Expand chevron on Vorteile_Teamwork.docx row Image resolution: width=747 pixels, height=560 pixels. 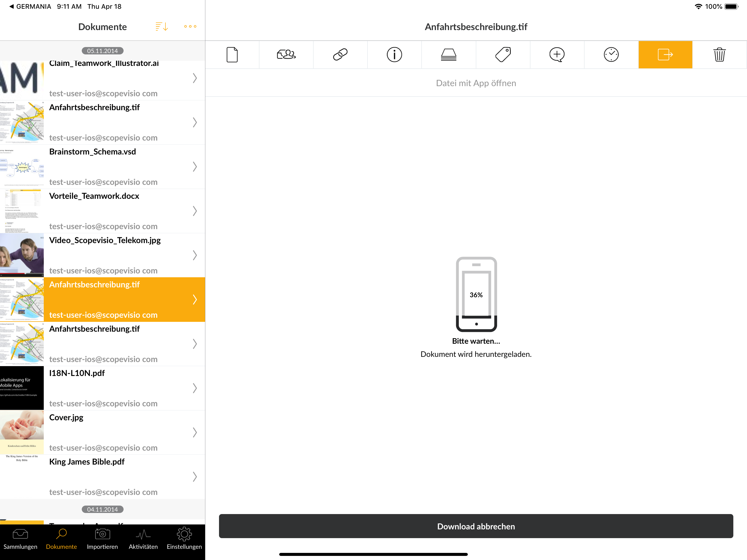tap(195, 211)
